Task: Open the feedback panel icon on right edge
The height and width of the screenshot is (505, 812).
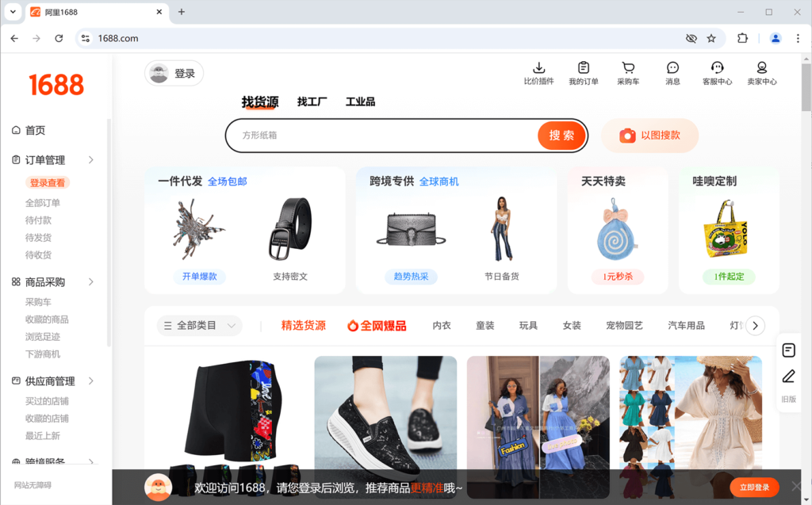Action: click(788, 350)
